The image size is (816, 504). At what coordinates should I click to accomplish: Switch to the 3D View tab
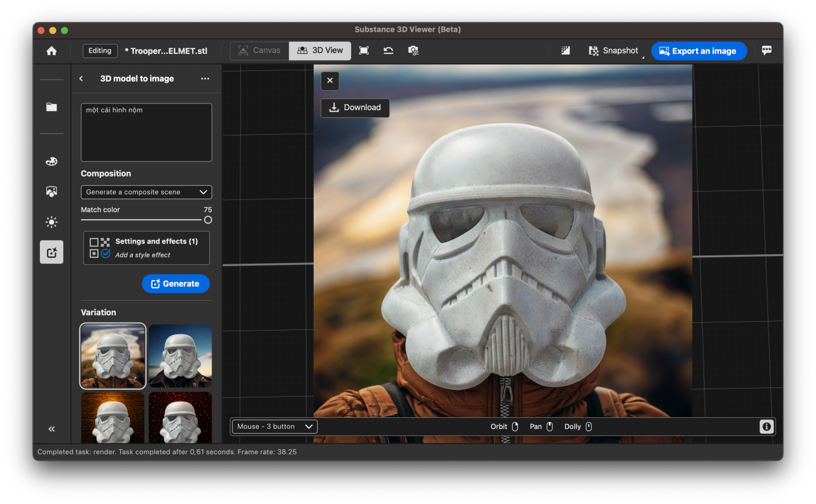pos(320,50)
